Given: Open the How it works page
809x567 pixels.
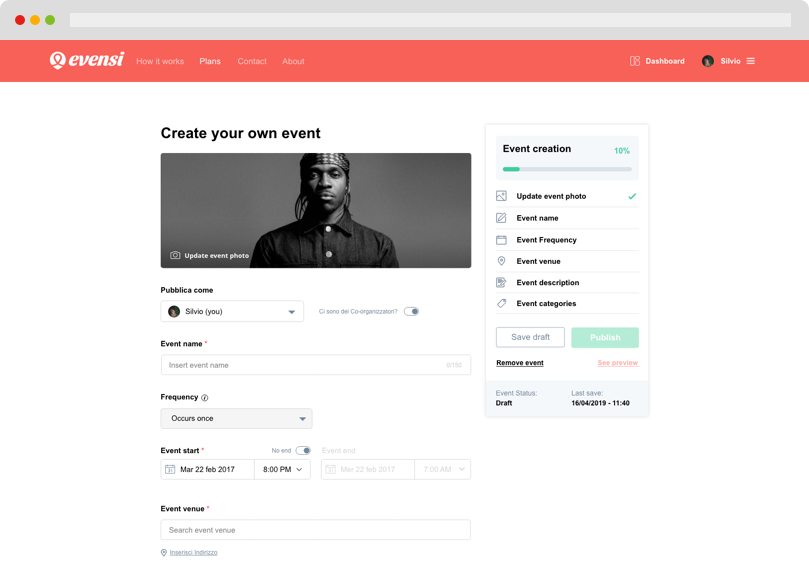Looking at the screenshot, I should (x=160, y=61).
